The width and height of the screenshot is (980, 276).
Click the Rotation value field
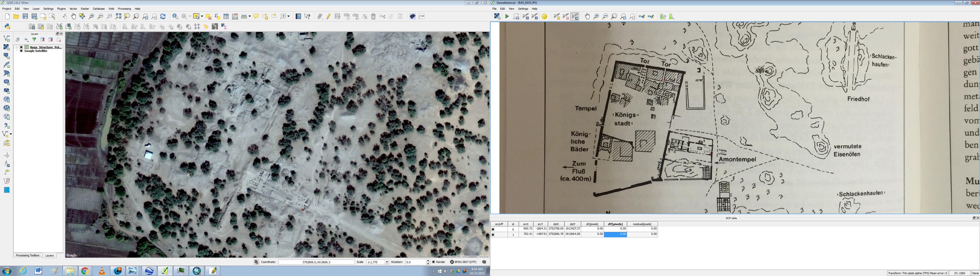tap(415, 262)
